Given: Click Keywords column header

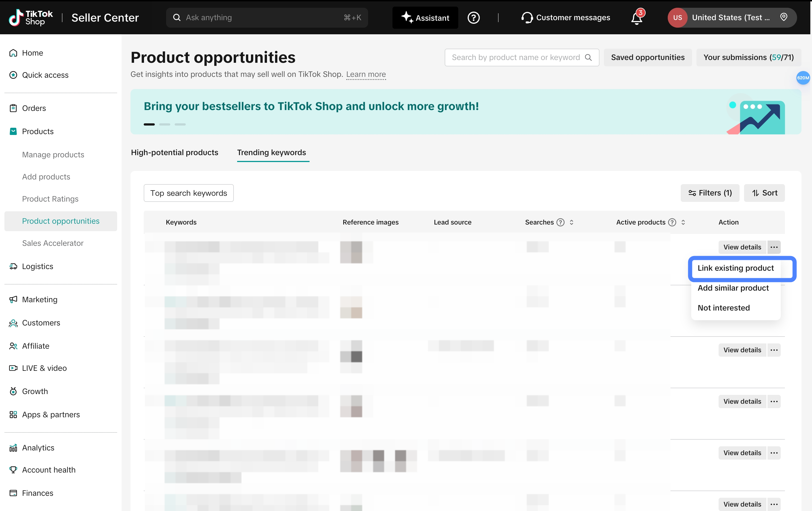Looking at the screenshot, I should pyautogui.click(x=181, y=222).
